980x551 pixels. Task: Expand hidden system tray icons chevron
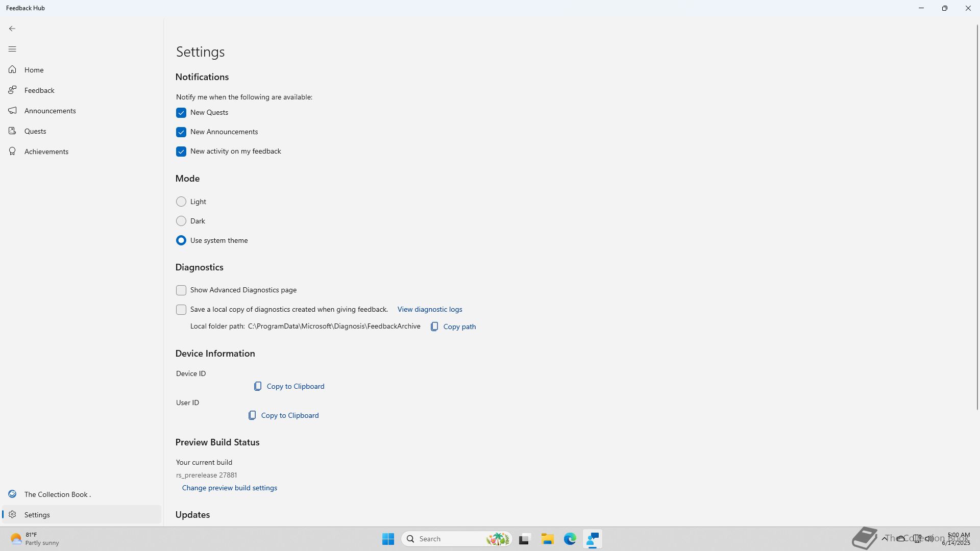tap(884, 538)
